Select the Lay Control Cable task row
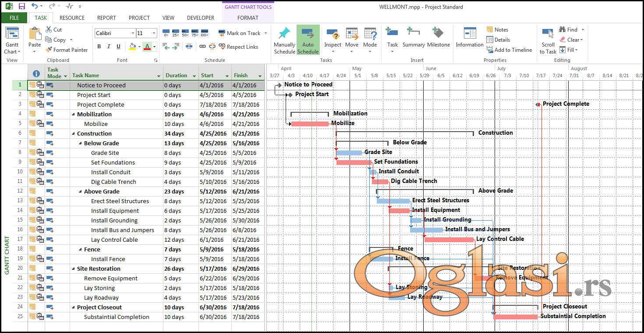 [x=114, y=240]
